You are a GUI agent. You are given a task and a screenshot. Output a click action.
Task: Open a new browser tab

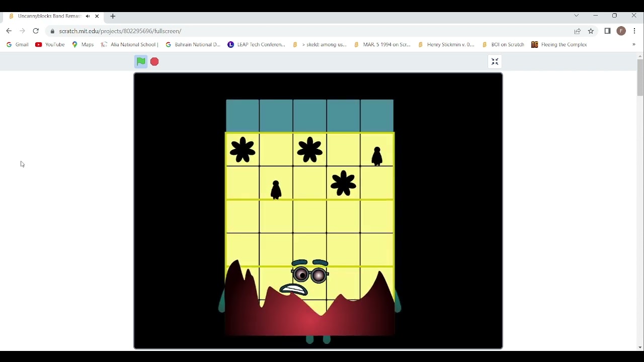(x=113, y=16)
